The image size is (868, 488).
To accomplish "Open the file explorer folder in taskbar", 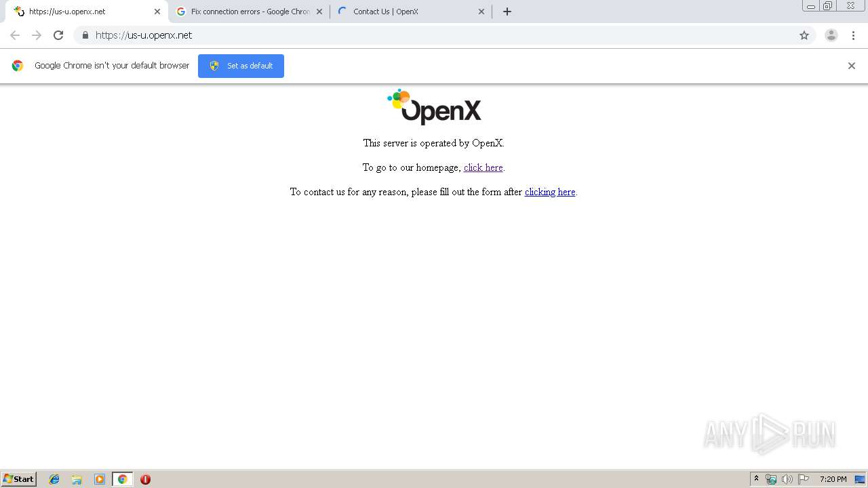I will 77,479.
